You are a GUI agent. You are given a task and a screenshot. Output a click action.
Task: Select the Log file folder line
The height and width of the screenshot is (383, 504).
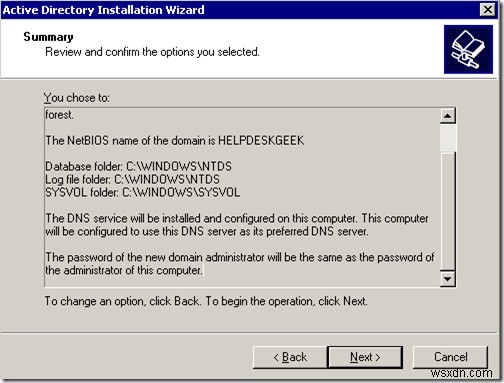pyautogui.click(x=132, y=179)
